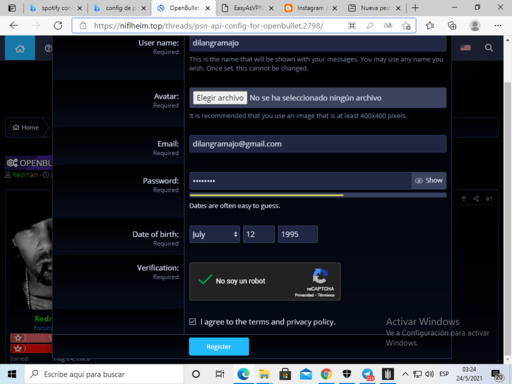Click the browser address bar URL
The height and width of the screenshot is (384, 512).
208,26
